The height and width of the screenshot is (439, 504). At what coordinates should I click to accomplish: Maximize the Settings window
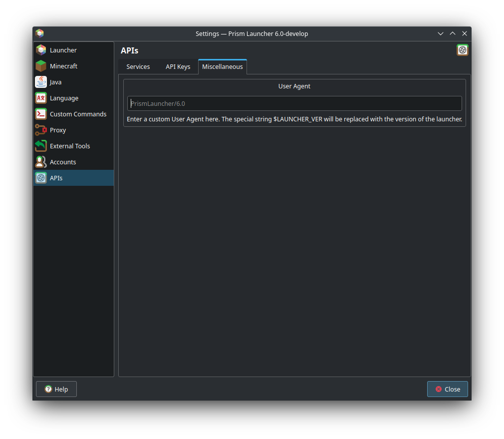[453, 33]
